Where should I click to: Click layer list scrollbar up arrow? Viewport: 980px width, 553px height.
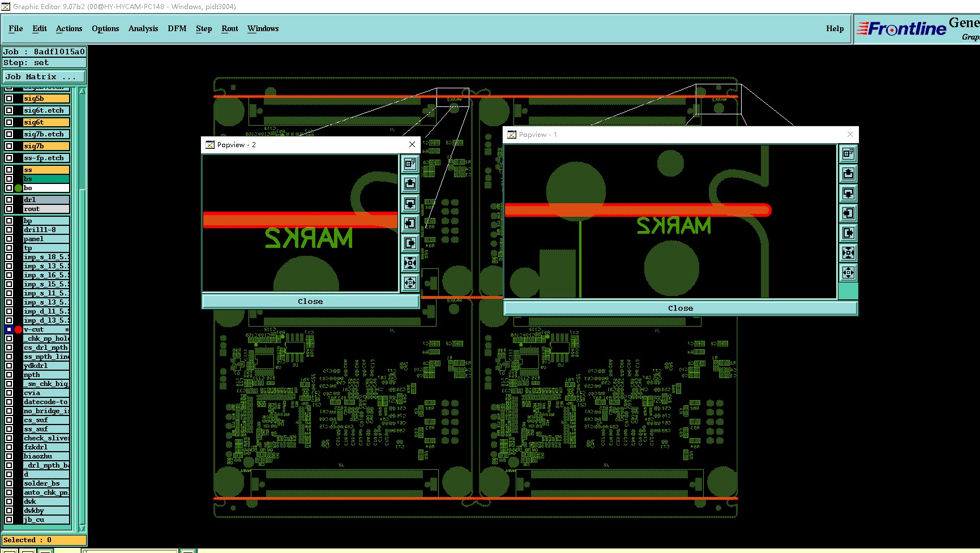tap(82, 91)
